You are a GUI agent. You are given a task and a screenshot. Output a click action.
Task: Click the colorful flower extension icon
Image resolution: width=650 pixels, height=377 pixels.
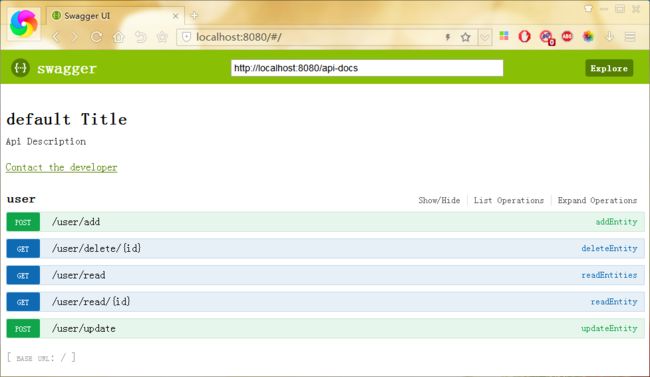coord(588,36)
